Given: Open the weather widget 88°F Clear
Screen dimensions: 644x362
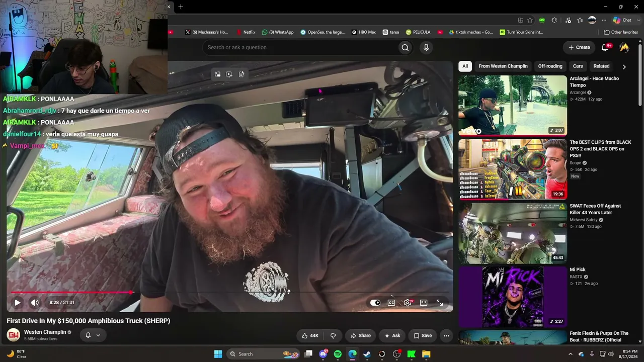Looking at the screenshot, I should tap(16, 354).
